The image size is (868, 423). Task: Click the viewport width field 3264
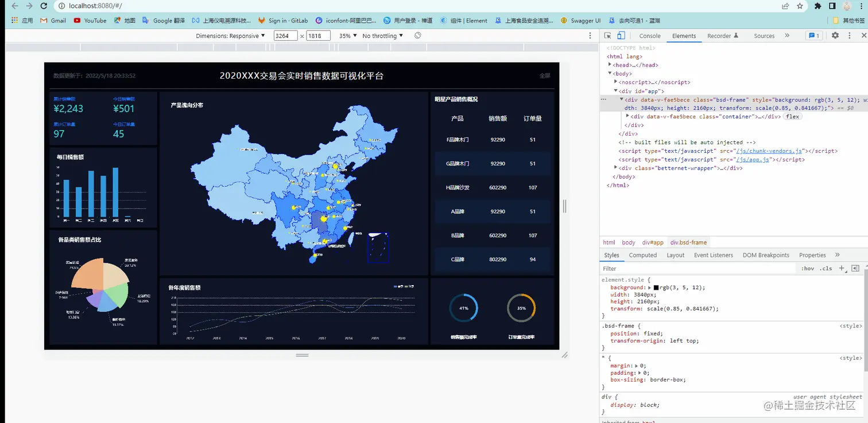(x=285, y=36)
